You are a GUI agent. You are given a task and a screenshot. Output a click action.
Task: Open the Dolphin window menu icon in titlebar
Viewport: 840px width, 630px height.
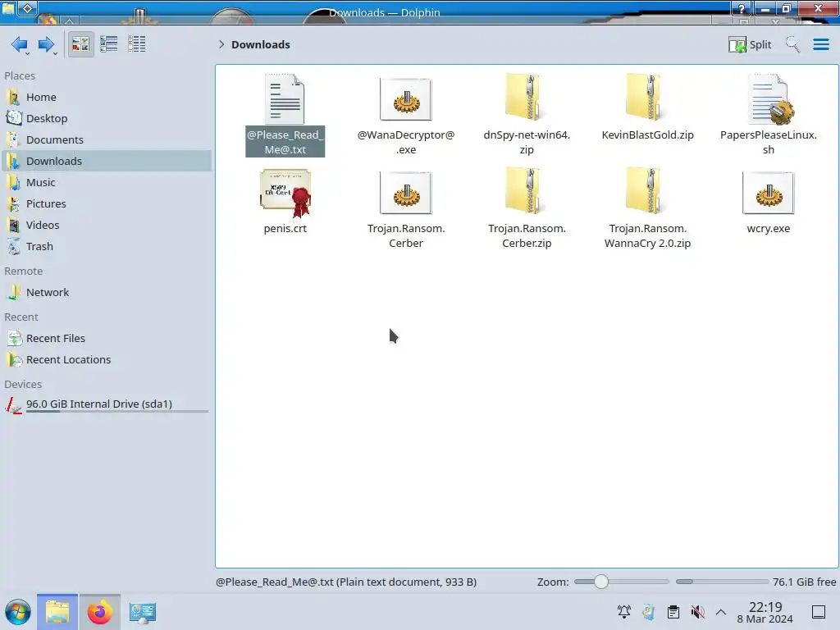[8, 8]
